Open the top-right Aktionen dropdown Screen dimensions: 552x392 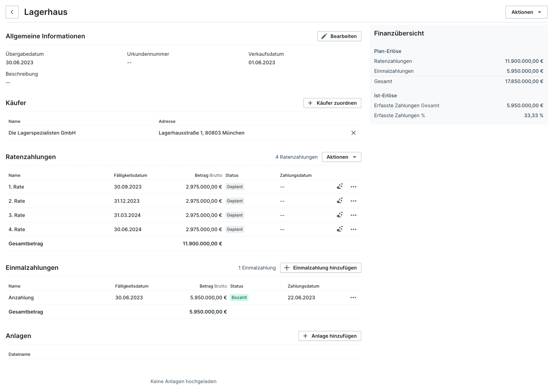click(526, 12)
